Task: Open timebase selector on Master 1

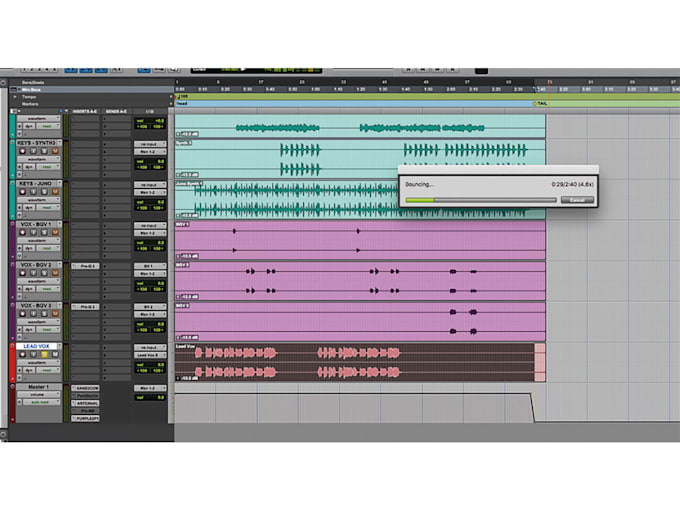Action: [x=20, y=402]
